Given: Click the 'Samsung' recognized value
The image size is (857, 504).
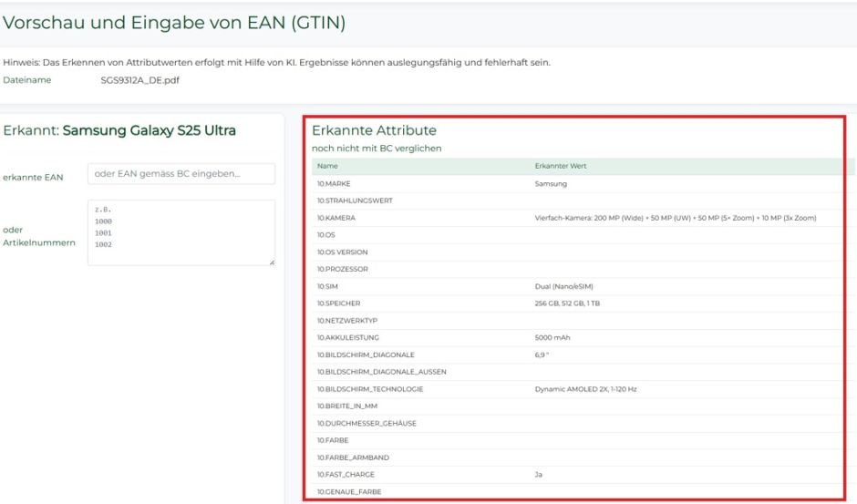Looking at the screenshot, I should tap(551, 184).
